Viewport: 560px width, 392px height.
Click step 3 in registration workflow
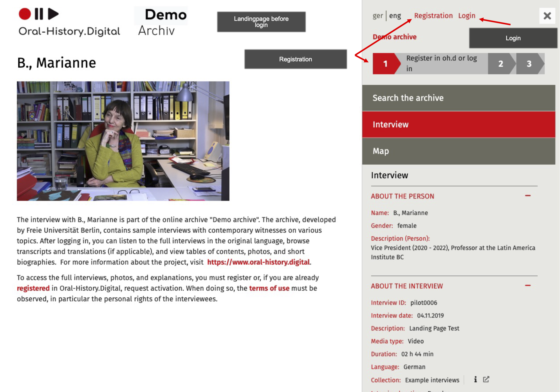coord(529,64)
